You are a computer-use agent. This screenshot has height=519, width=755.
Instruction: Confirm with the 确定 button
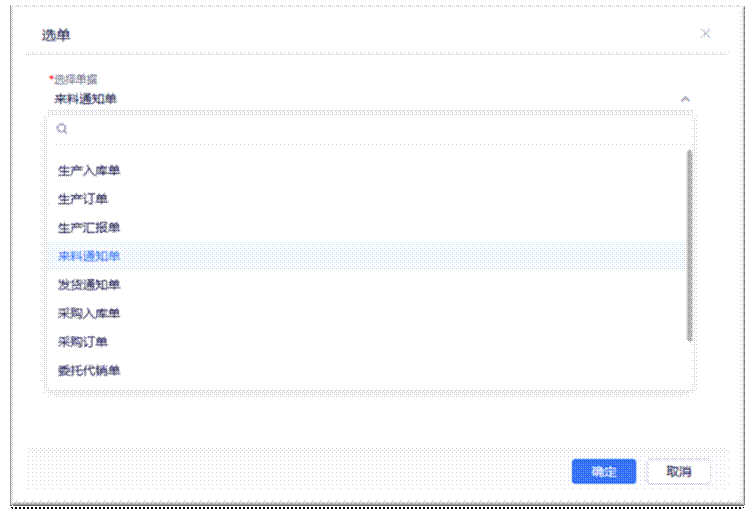coord(604,472)
